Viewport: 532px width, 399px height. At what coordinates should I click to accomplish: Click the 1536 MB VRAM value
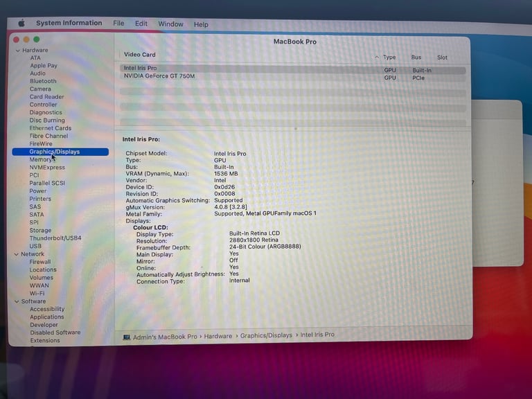coord(226,174)
